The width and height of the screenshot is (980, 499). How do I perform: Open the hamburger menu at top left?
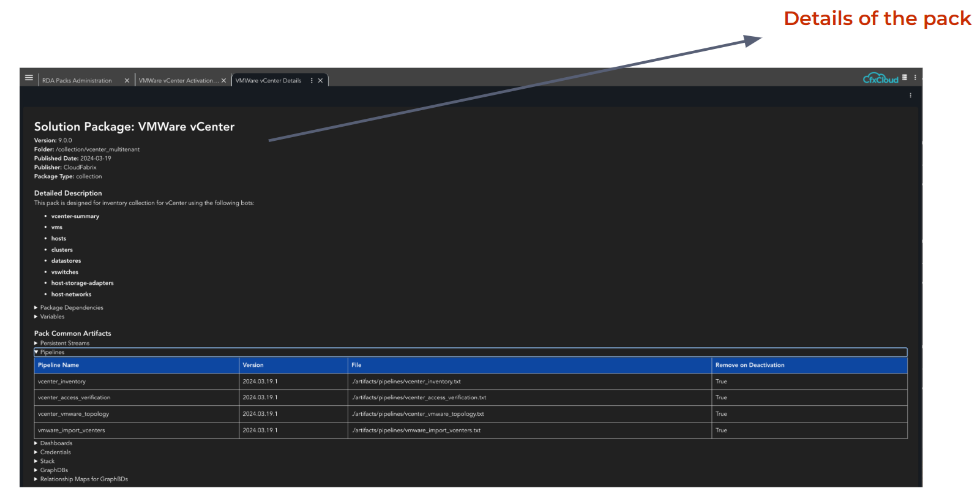pyautogui.click(x=29, y=78)
